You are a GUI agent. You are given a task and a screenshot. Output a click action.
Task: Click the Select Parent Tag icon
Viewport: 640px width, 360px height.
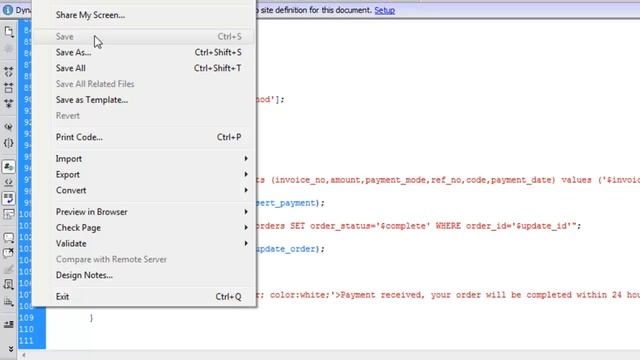[9, 127]
